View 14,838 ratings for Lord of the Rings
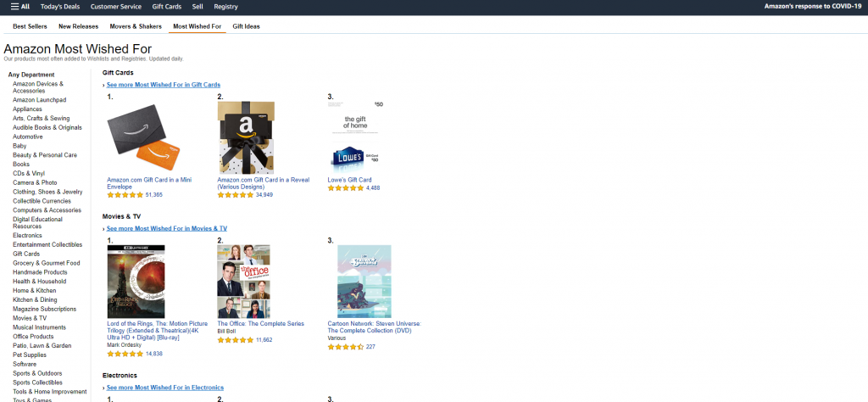 coord(154,354)
